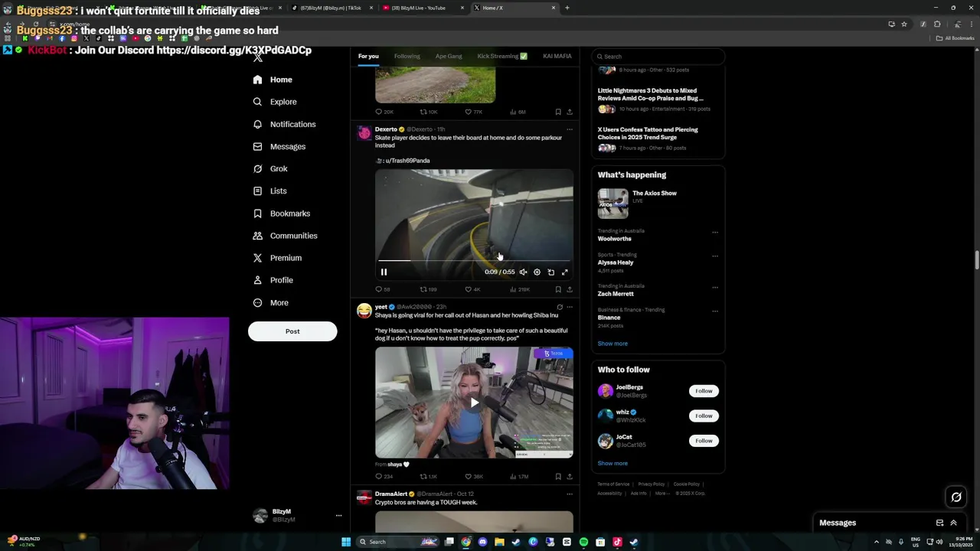This screenshot has height=551, width=980.
Task: Enter fullscreen on Dexerto video
Action: coord(565,272)
